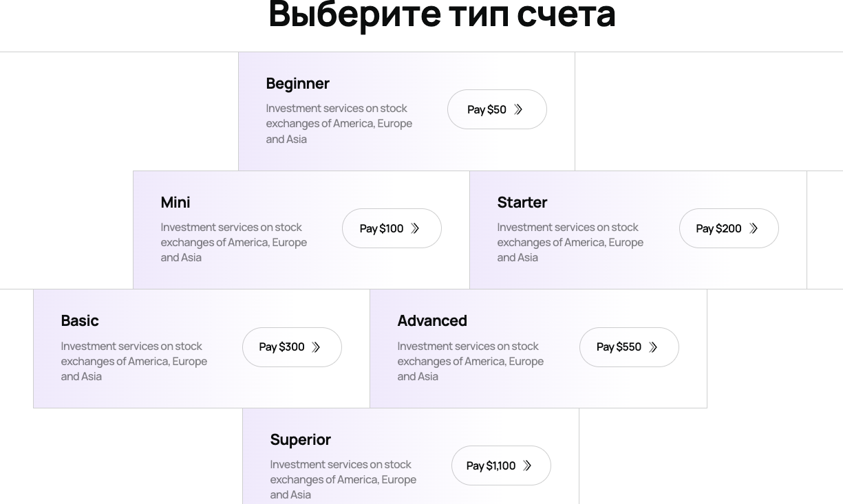Screen dimensions: 843x504
Task: Click the double-chevron icon beside Pay $100
Action: click(415, 228)
